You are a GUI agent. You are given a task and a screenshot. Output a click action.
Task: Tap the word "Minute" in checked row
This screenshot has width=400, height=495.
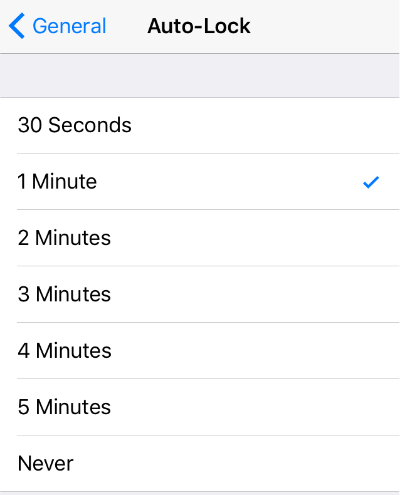[x=64, y=182]
